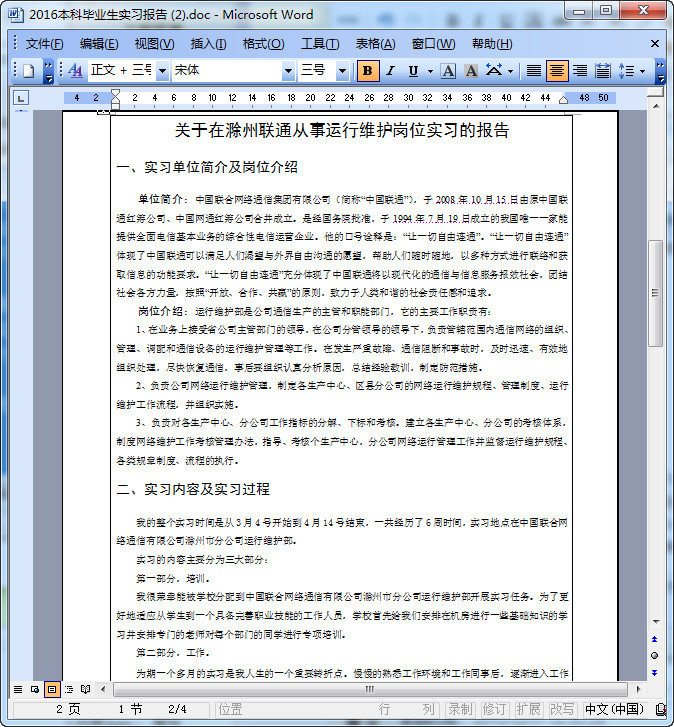Screen dimensions: 674x727
Task: Toggle italic formatting
Action: pyautogui.click(x=390, y=71)
